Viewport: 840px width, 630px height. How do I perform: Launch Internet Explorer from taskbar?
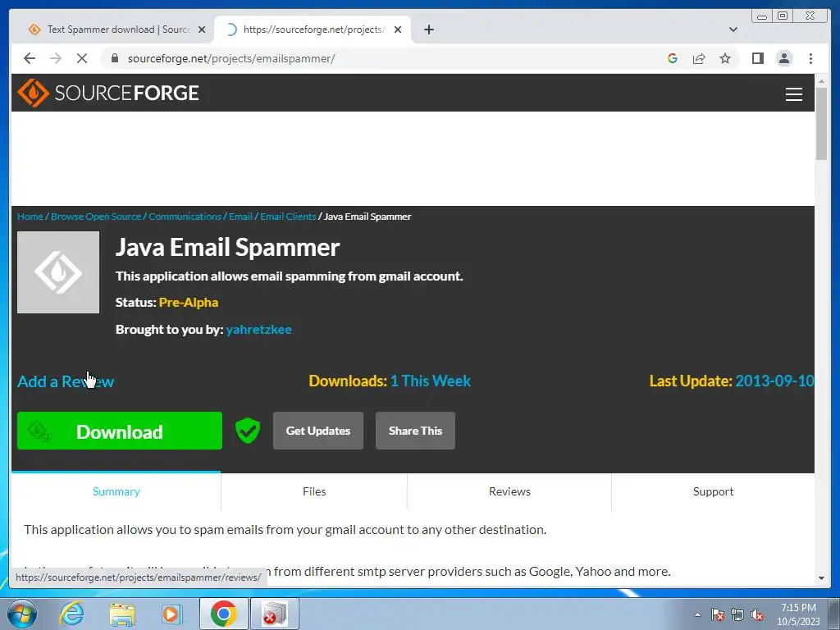[x=71, y=614]
